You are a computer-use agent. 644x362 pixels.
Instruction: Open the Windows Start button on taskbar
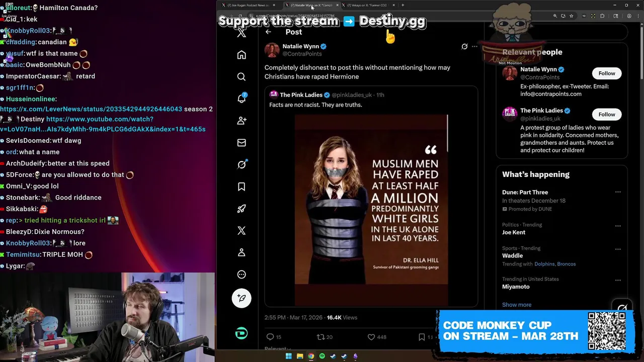pyautogui.click(x=289, y=356)
